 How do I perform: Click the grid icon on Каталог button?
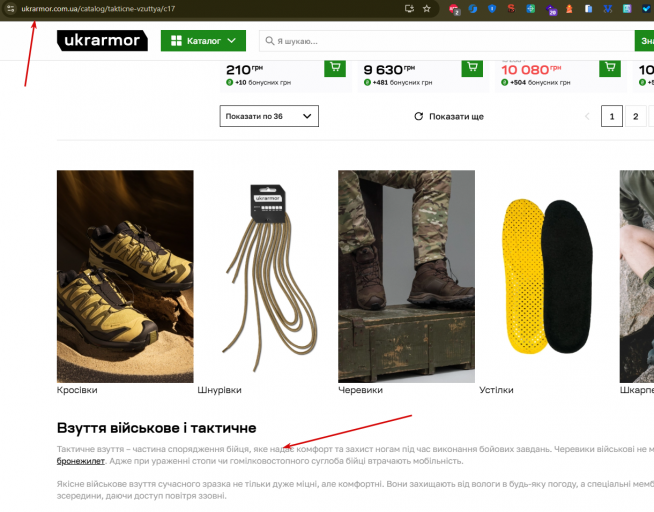click(x=176, y=41)
